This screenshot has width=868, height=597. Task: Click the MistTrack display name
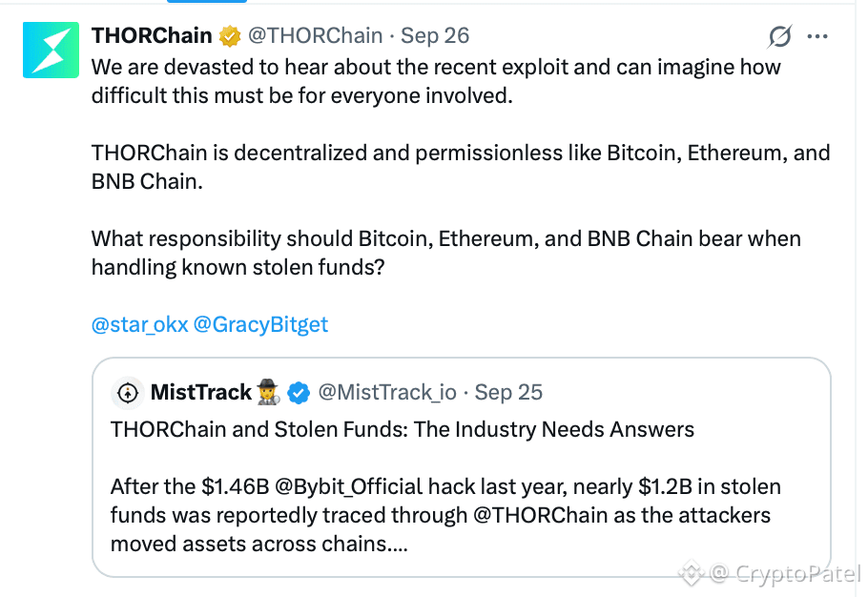[201, 392]
